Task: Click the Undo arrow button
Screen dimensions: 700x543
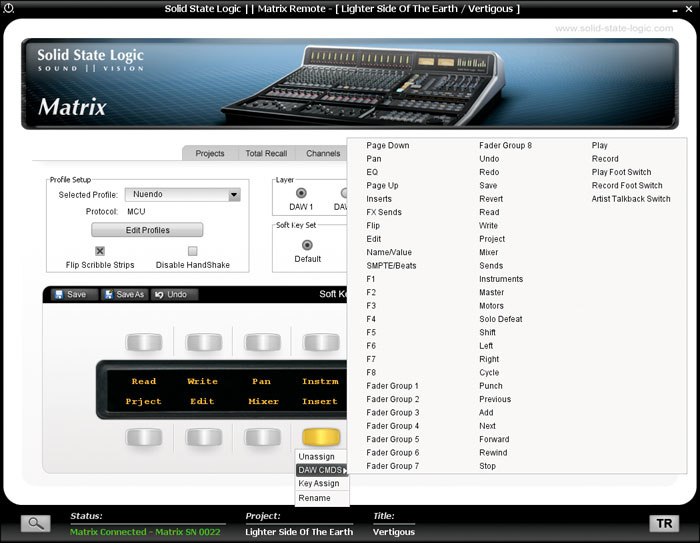Action: pyautogui.click(x=171, y=295)
